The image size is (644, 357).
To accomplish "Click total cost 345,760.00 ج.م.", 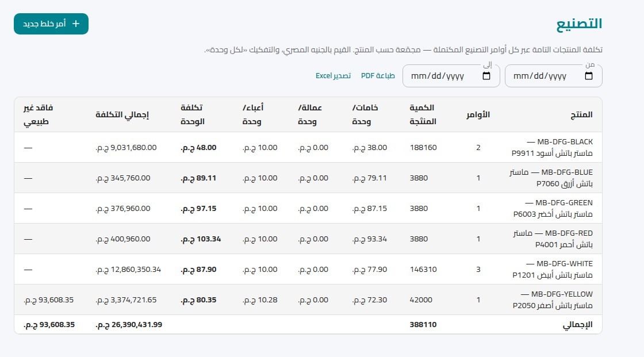I will [x=123, y=178].
